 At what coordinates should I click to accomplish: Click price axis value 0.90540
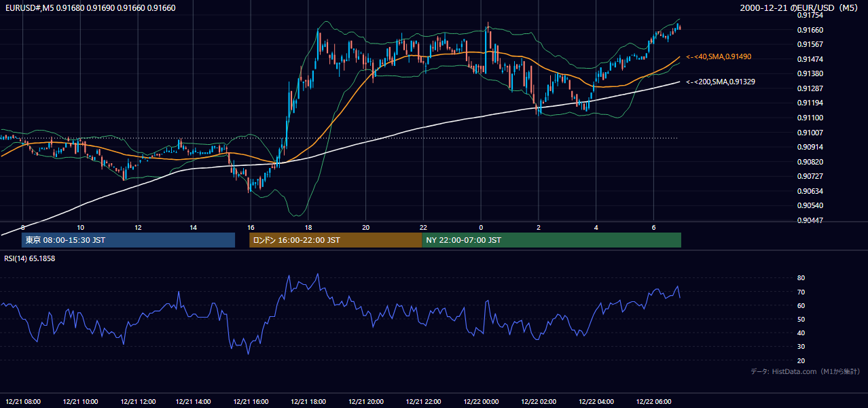pyautogui.click(x=810, y=205)
